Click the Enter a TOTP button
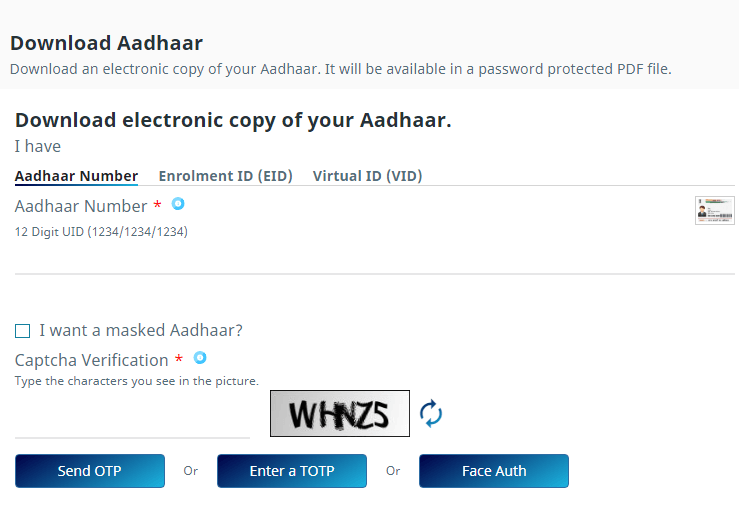Image resolution: width=739 pixels, height=506 pixels. 292,471
